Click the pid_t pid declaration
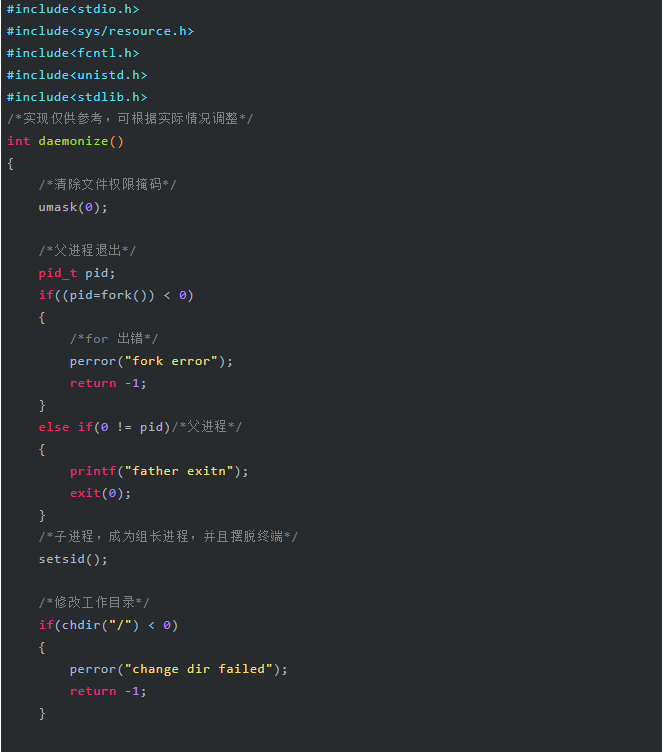662x752 pixels. point(77,273)
